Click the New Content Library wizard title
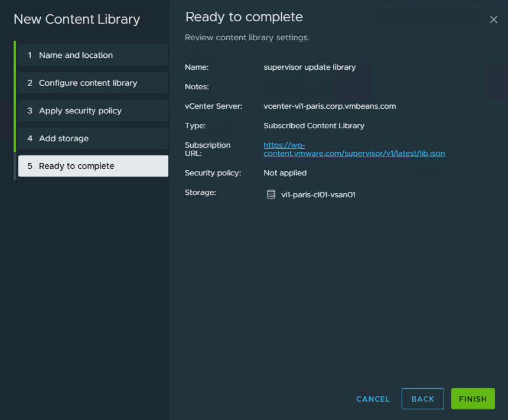The image size is (508, 420). pos(77,19)
